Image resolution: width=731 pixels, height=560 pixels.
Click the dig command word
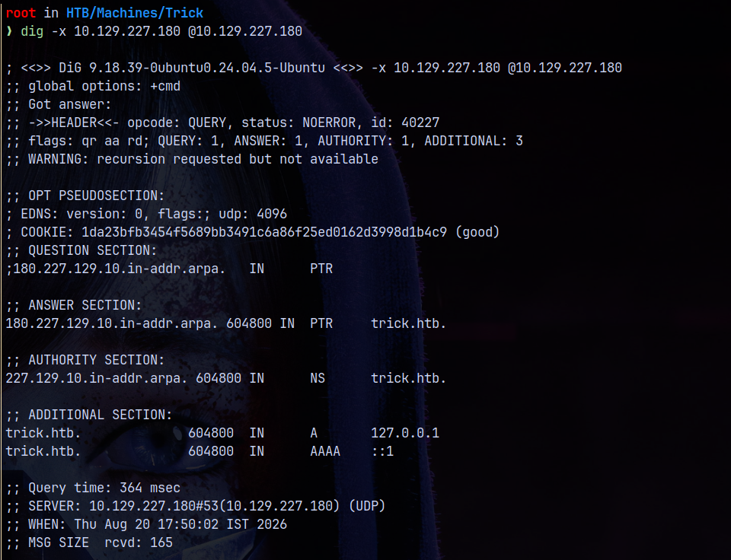pyautogui.click(x=32, y=32)
